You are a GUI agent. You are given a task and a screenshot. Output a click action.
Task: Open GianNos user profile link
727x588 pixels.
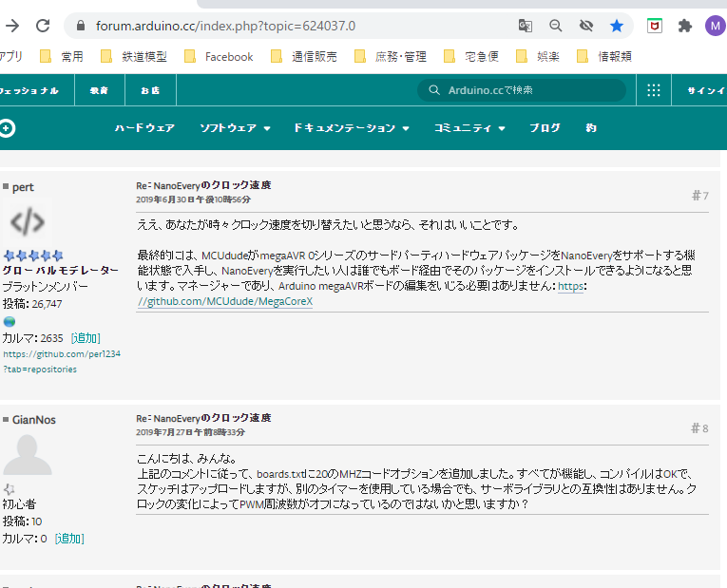34,420
